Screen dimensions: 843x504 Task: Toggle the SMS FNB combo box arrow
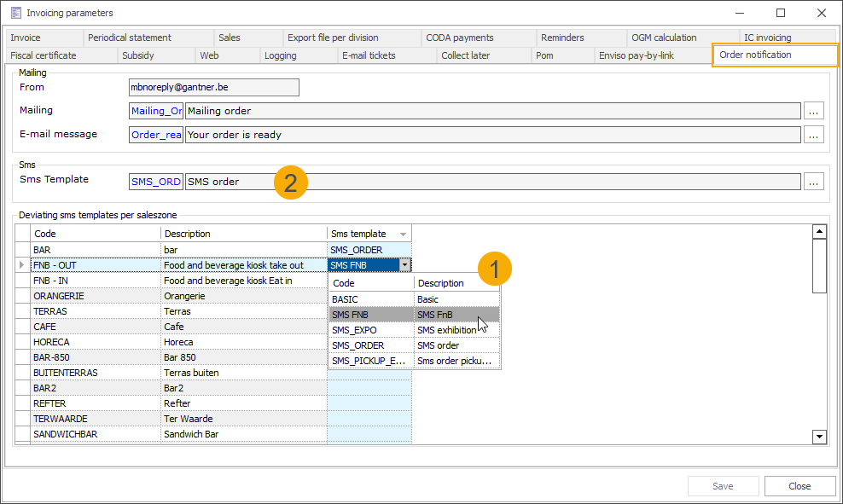pyautogui.click(x=404, y=265)
